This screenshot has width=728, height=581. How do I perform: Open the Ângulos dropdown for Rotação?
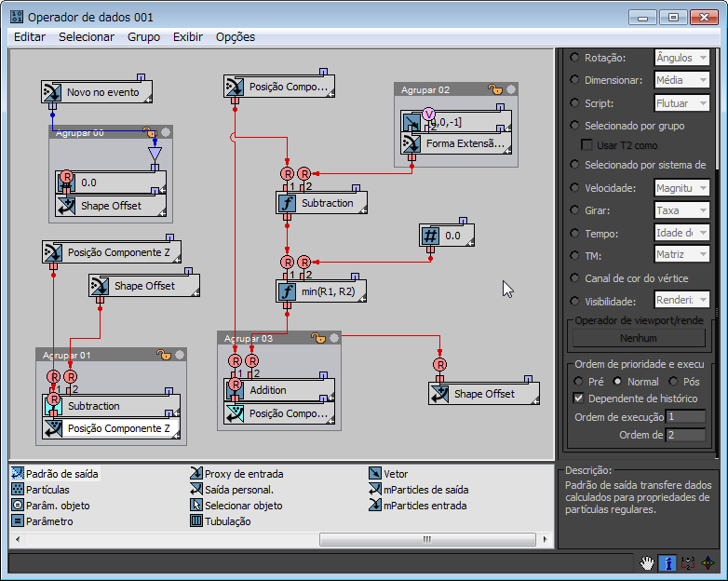tap(681, 58)
